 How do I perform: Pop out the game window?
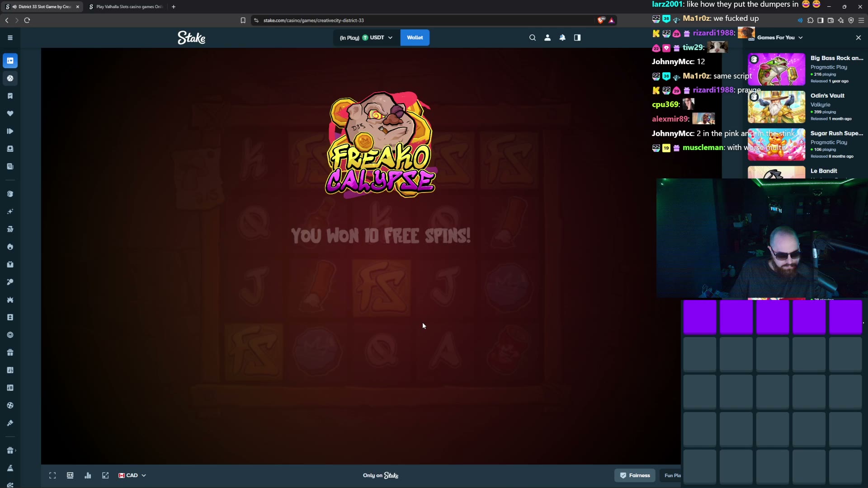105,475
